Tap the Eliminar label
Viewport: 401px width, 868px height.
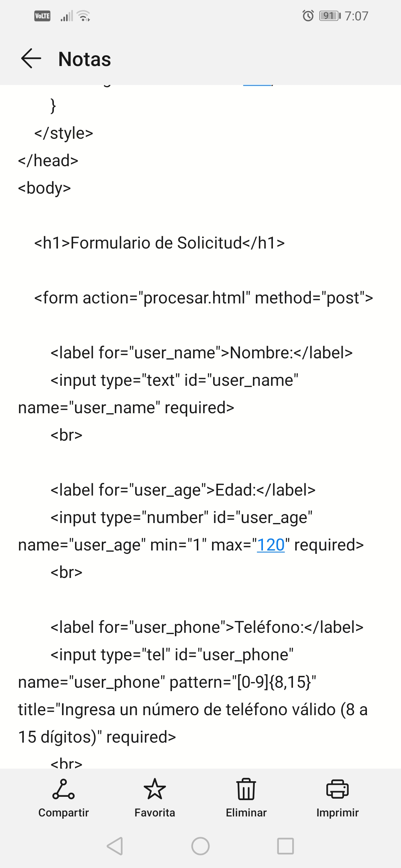(246, 813)
